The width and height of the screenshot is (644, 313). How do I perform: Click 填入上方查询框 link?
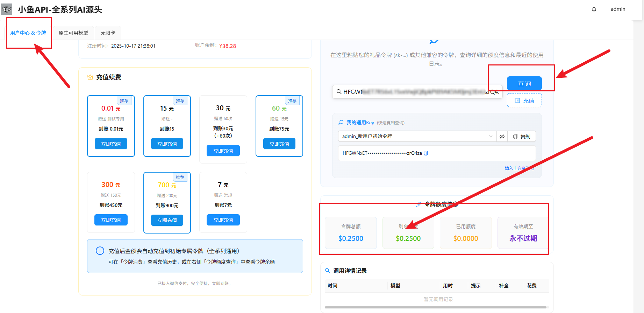tap(520, 168)
